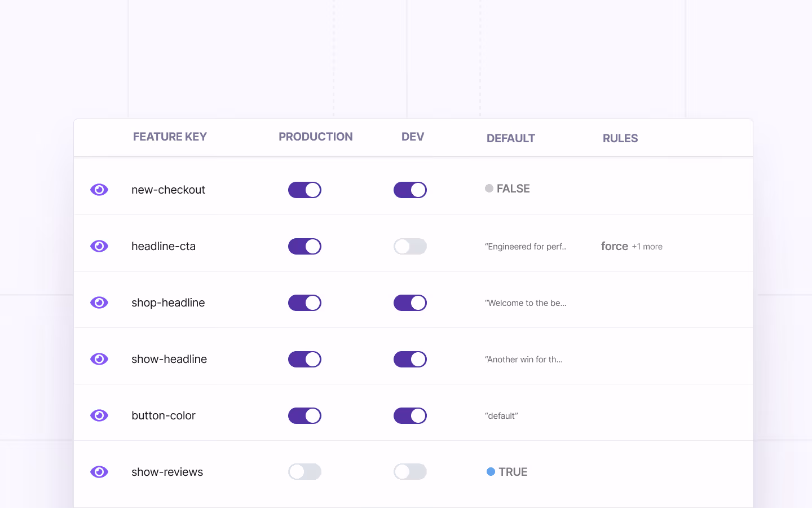Screen dimensions: 812x508
Task: Click the gray dot next to FALSE
Action: [489, 189]
